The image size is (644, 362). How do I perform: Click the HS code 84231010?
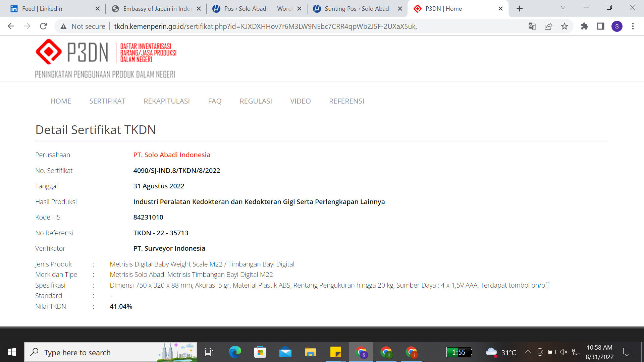(x=148, y=217)
